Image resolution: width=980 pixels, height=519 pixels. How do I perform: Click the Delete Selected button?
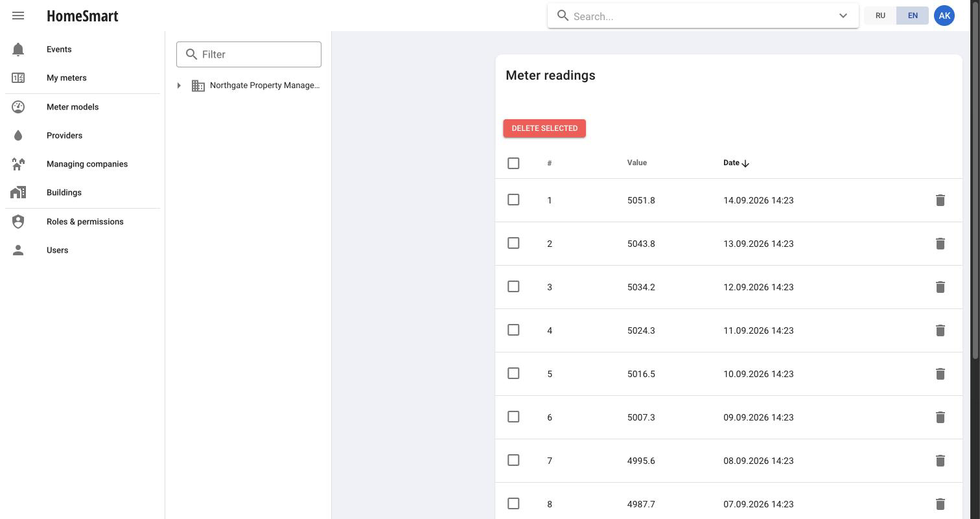(544, 128)
